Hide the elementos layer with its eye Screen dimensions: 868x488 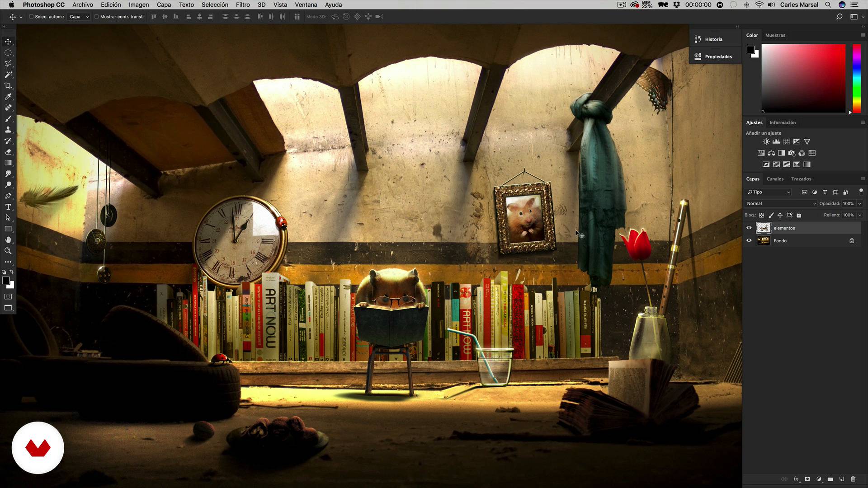[x=749, y=228]
